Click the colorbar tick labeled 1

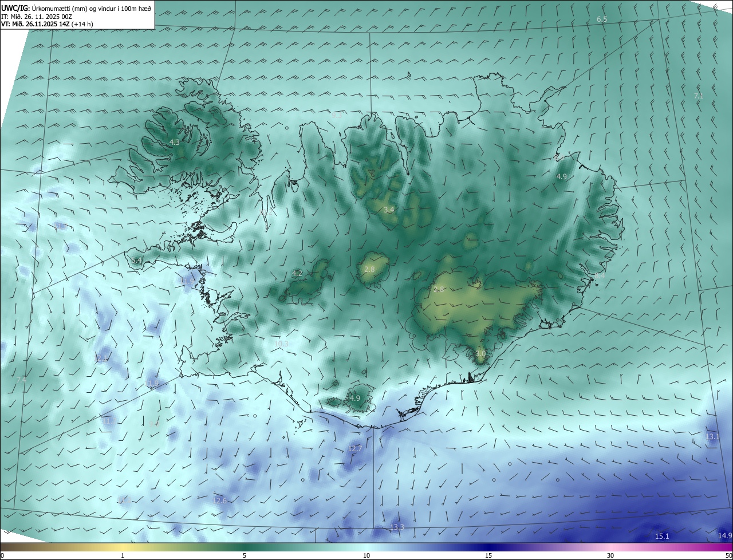click(x=123, y=555)
